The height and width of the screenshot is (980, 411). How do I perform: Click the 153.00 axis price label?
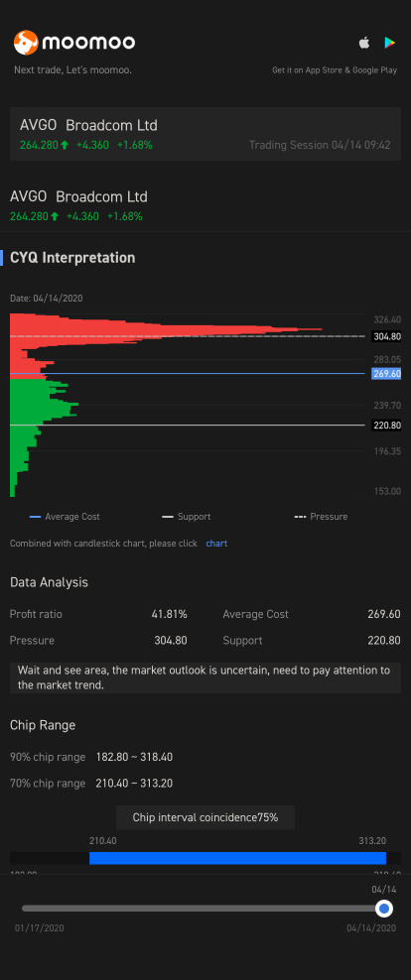pyautogui.click(x=387, y=491)
